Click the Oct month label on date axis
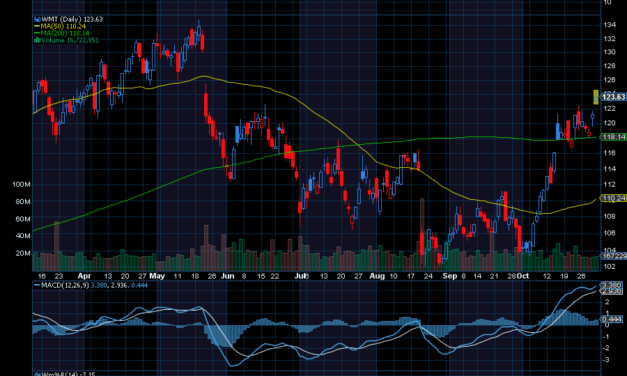Image resolution: width=627 pixels, height=376 pixels. coord(523,276)
